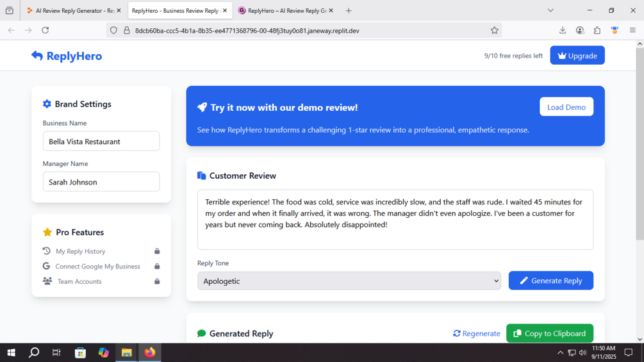Click the Load Demo button

click(566, 107)
